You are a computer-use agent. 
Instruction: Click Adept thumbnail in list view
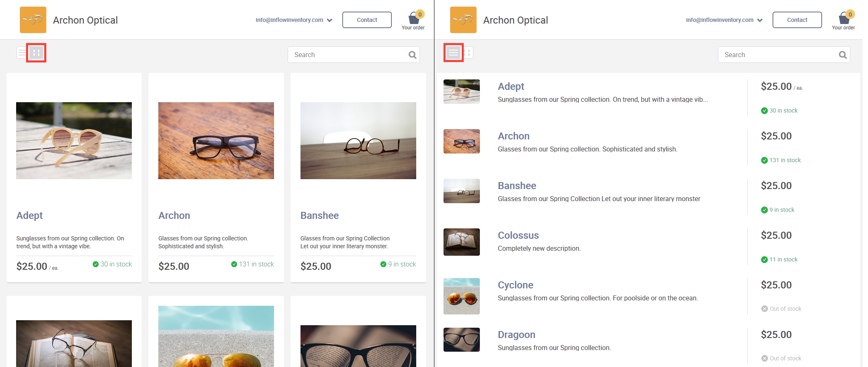coord(462,91)
